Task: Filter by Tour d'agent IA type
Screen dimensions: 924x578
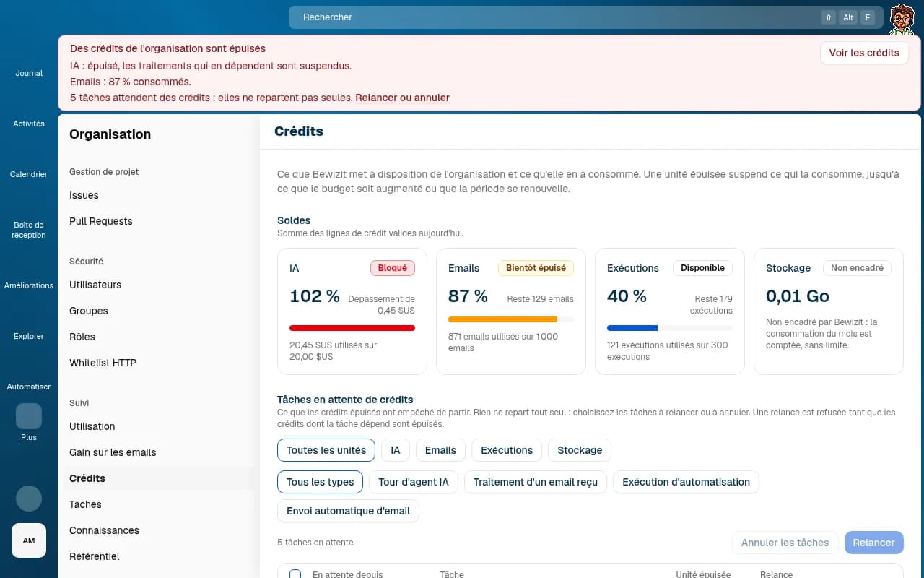Action: click(414, 482)
